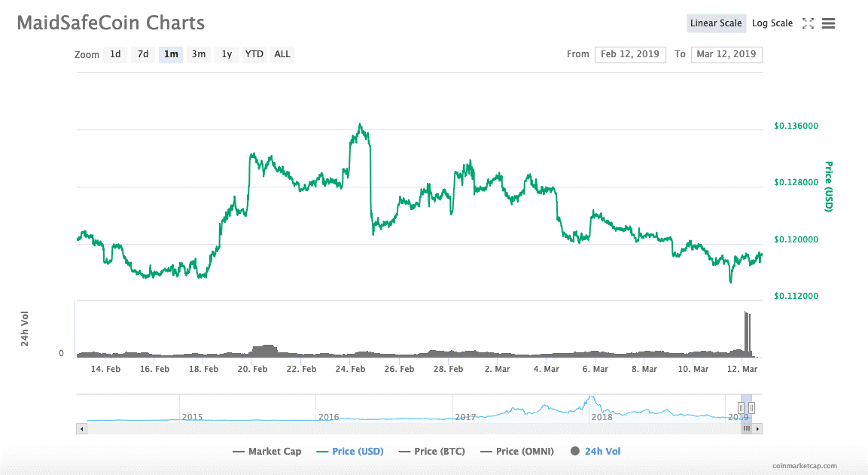Image resolution: width=868 pixels, height=475 pixels.
Task: Click navigator scroll right arrow
Action: pyautogui.click(x=758, y=429)
